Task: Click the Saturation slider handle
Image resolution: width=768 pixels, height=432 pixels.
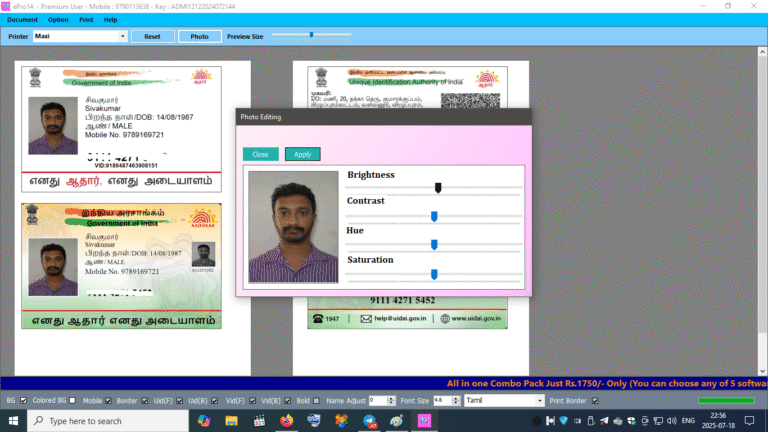Action: pyautogui.click(x=434, y=274)
